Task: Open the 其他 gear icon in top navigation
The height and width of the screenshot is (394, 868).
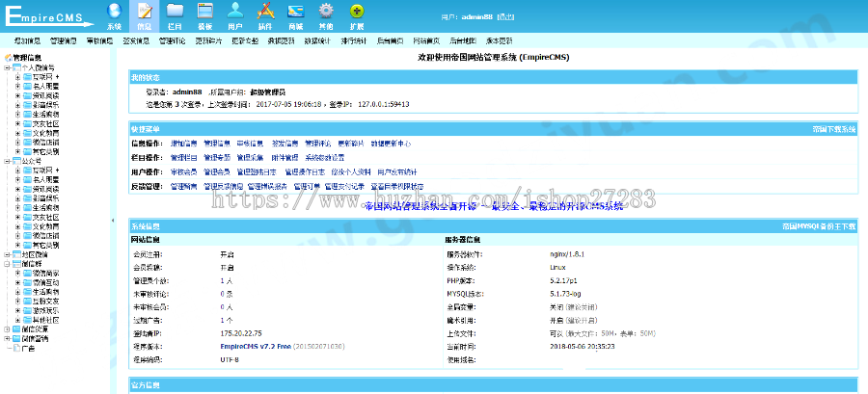Action: point(326,11)
